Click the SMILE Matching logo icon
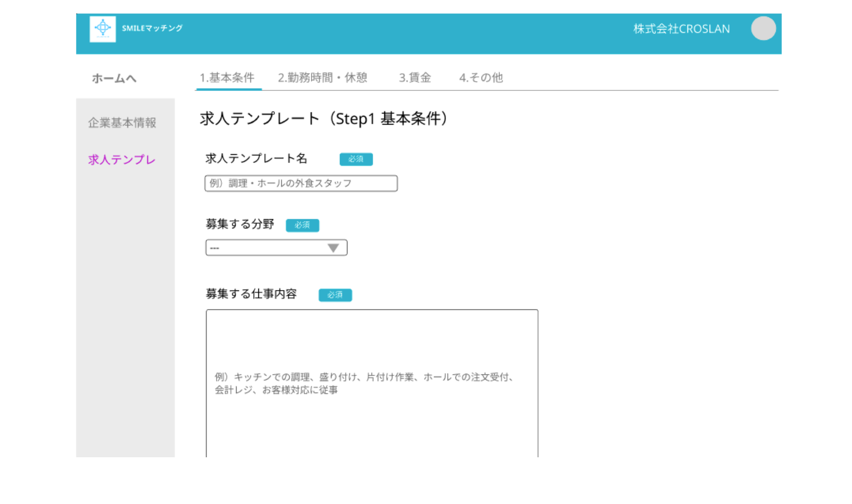Screen dimensions: 852x504 [x=103, y=29]
